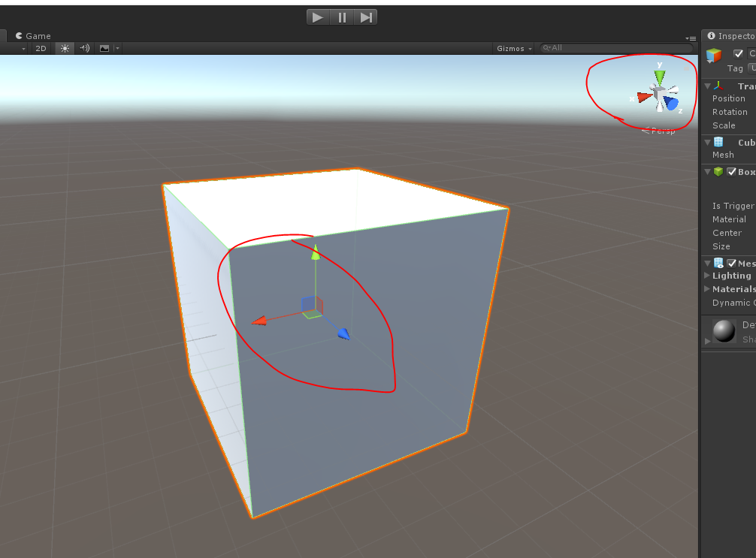Click the Position label
This screenshot has height=558, width=756.
728,98
